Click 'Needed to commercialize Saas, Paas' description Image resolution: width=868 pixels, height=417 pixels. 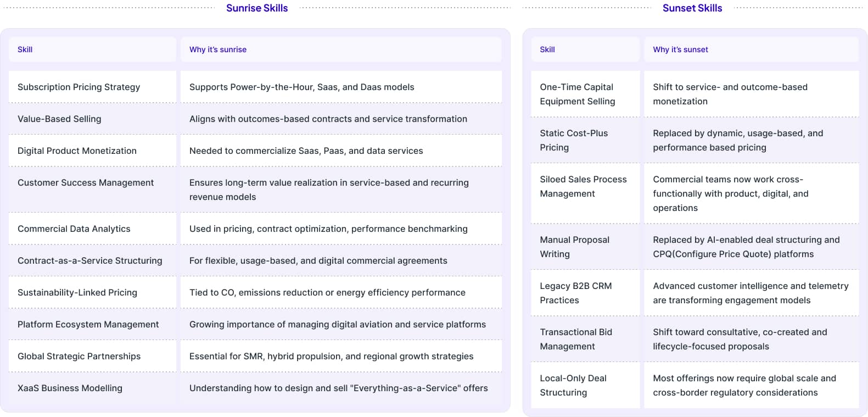[x=306, y=151]
